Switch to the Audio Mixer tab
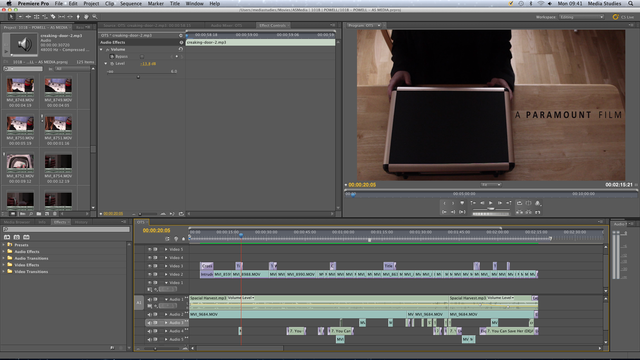The height and width of the screenshot is (360, 640). (x=226, y=25)
